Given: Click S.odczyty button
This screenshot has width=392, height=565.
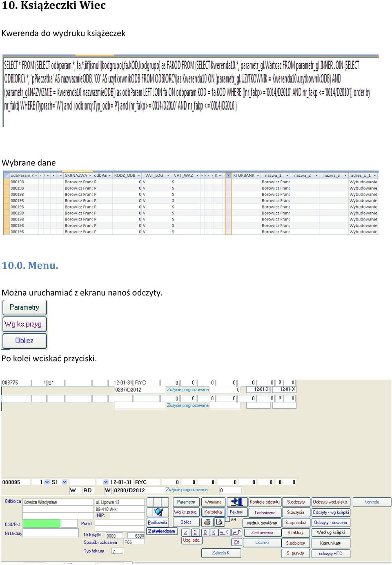Looking at the screenshot, I should click(x=296, y=502).
